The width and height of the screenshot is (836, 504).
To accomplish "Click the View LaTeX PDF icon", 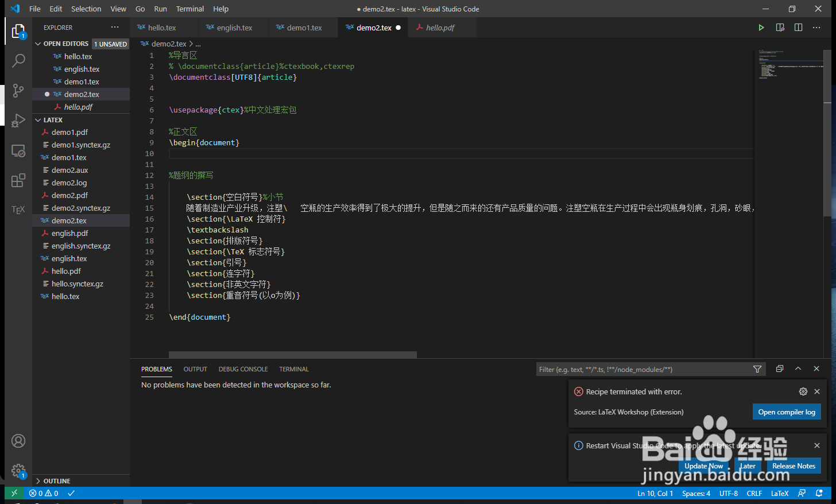I will [780, 28].
